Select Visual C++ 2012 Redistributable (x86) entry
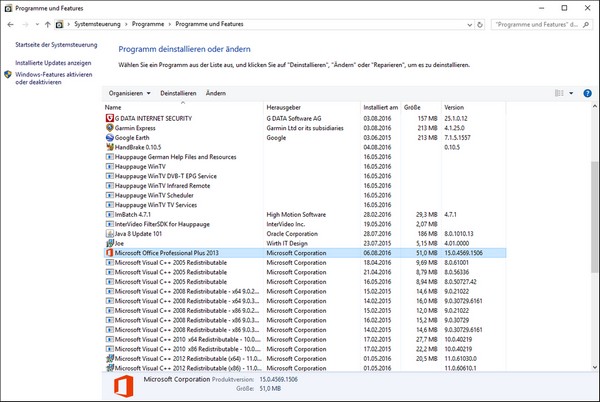This screenshot has width=600, height=402. pyautogui.click(x=305, y=368)
